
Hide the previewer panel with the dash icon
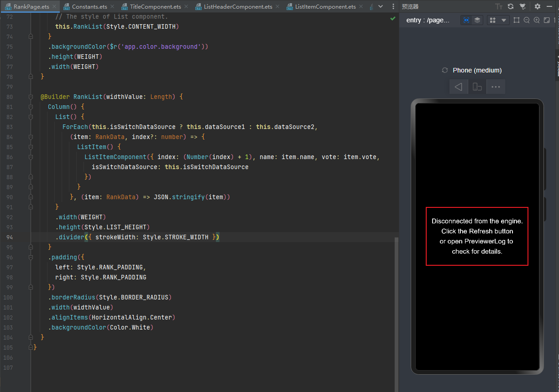[x=550, y=6]
